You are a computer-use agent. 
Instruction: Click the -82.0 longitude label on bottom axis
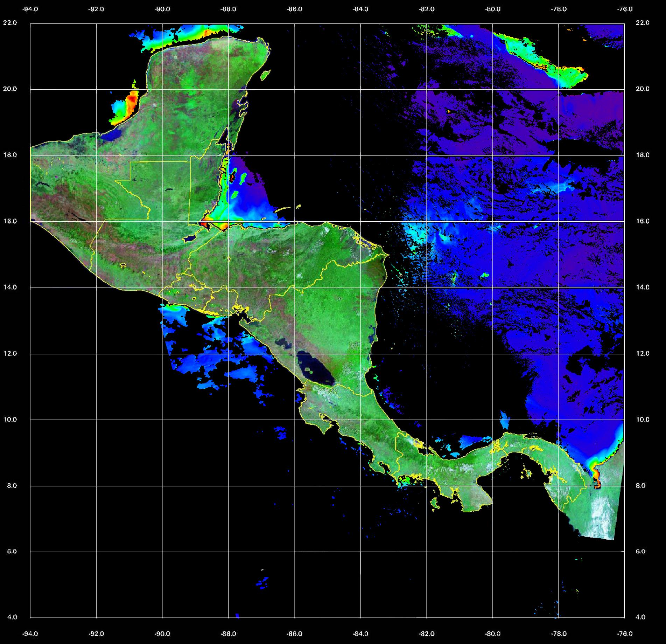(x=427, y=633)
